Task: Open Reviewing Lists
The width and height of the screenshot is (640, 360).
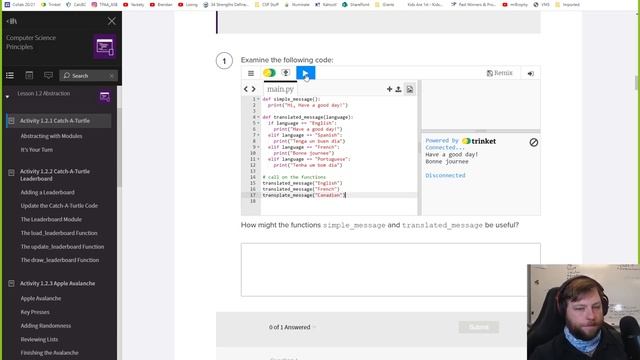Action: (x=39, y=340)
